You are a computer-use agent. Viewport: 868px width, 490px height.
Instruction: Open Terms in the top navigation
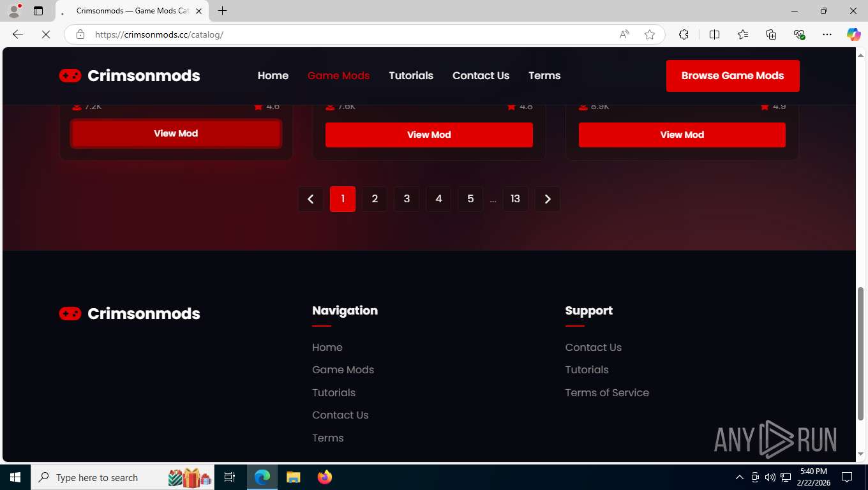544,75
